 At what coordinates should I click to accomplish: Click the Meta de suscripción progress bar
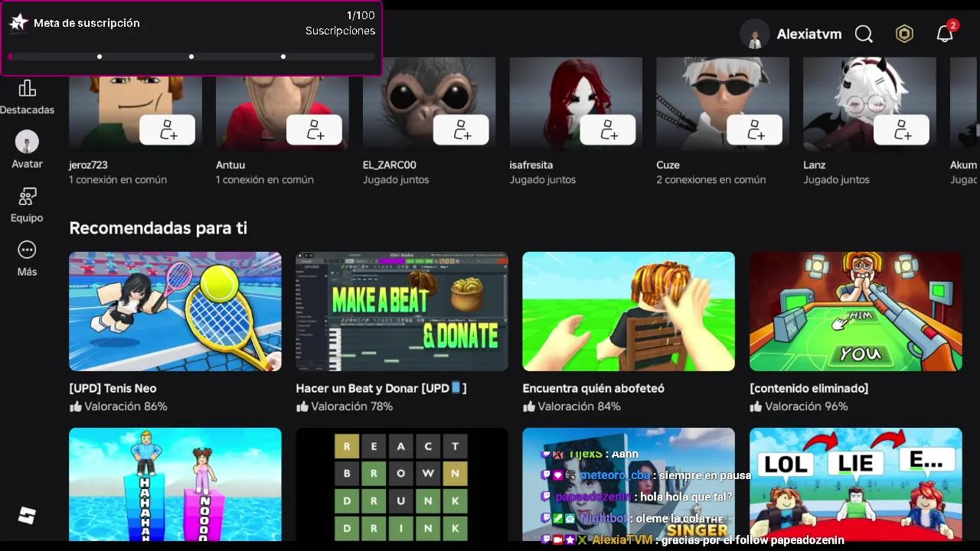(x=191, y=57)
